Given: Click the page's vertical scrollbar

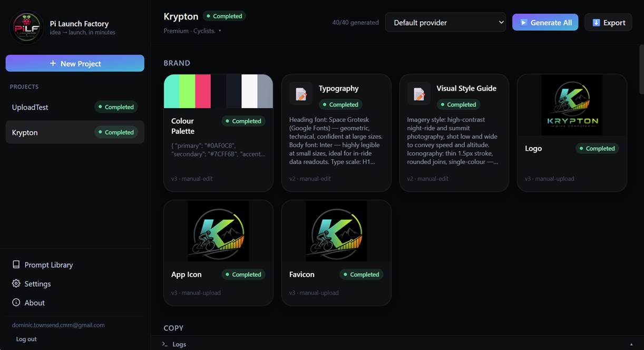Looking at the screenshot, I should click(x=641, y=69).
